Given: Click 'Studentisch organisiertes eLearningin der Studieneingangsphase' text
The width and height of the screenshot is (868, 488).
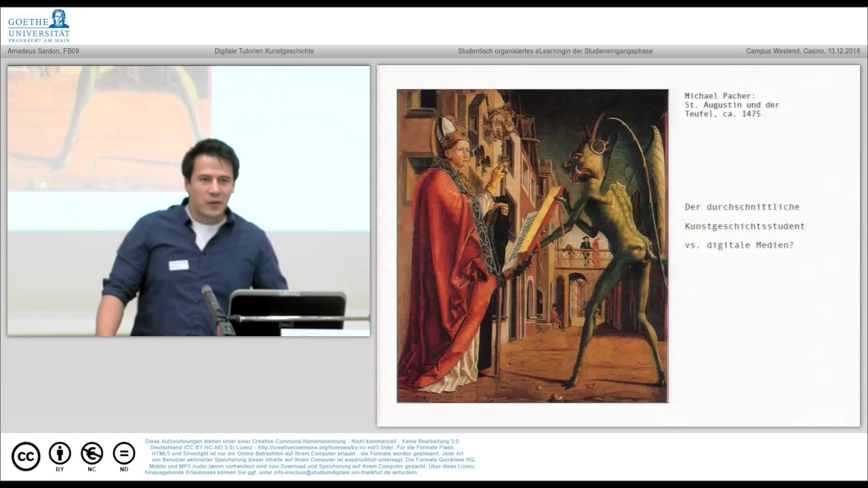Looking at the screenshot, I should (555, 51).
